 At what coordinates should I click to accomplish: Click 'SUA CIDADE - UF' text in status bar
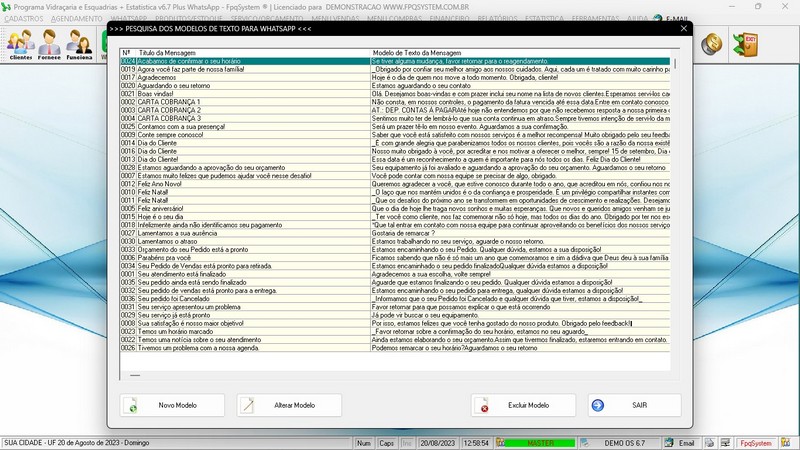pos(30,443)
